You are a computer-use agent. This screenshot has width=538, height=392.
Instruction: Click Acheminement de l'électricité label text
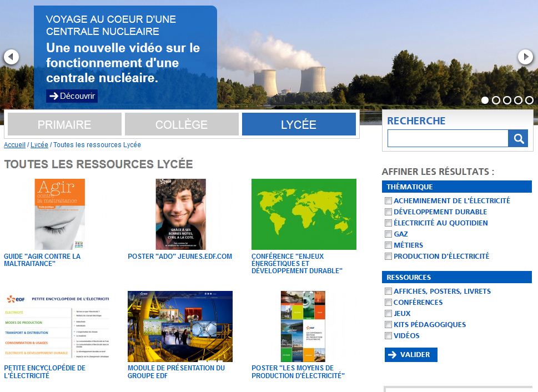click(x=452, y=201)
